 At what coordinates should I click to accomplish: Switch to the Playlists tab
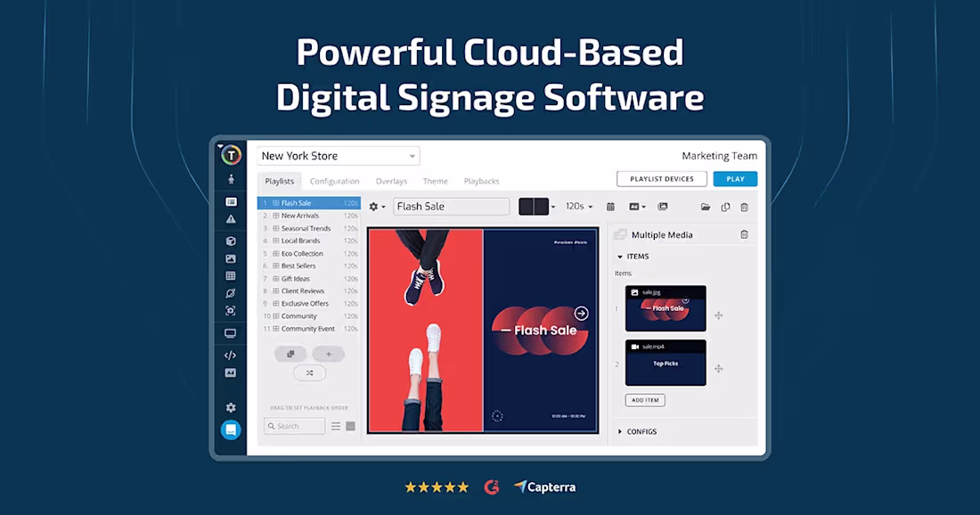coord(280,181)
